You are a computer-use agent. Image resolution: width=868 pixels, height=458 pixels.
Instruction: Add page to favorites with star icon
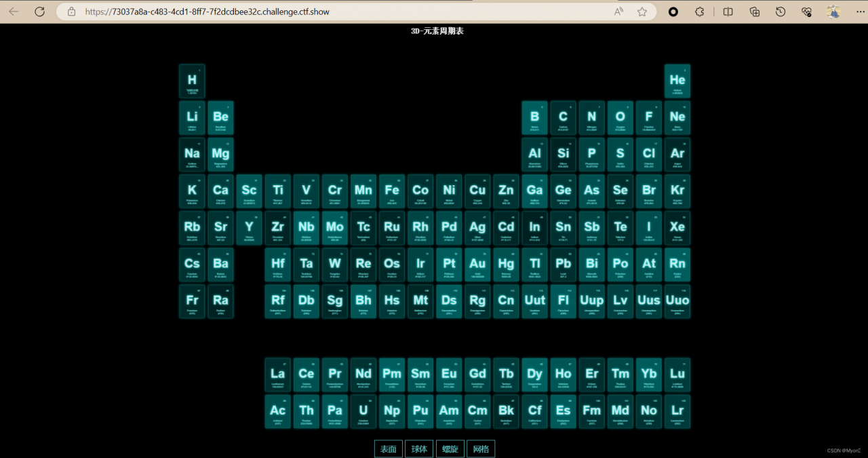(x=642, y=12)
